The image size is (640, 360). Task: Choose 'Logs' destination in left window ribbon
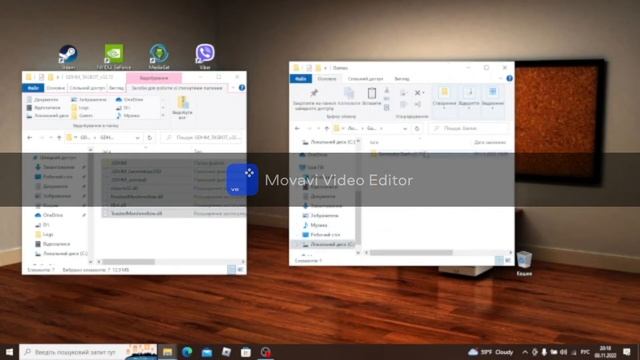80,107
